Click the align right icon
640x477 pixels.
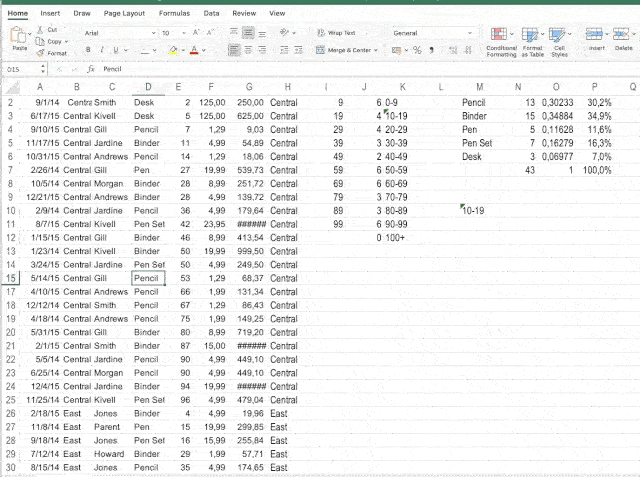[x=262, y=50]
